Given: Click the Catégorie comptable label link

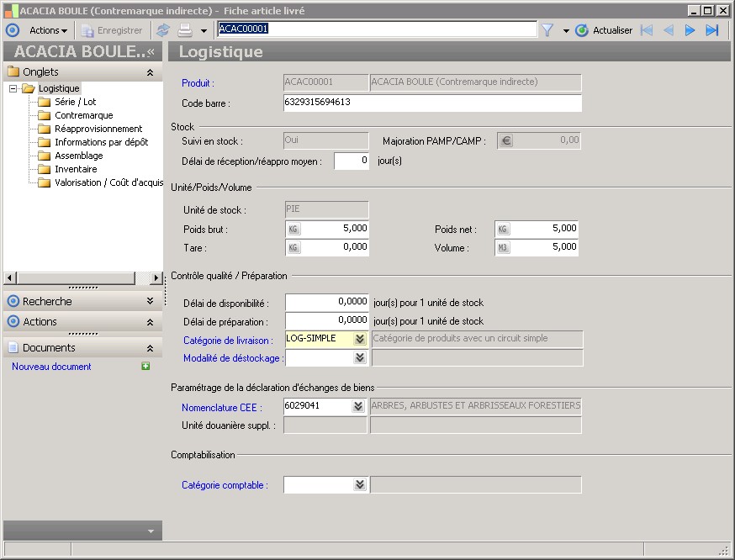Looking at the screenshot, I should pyautogui.click(x=225, y=485).
